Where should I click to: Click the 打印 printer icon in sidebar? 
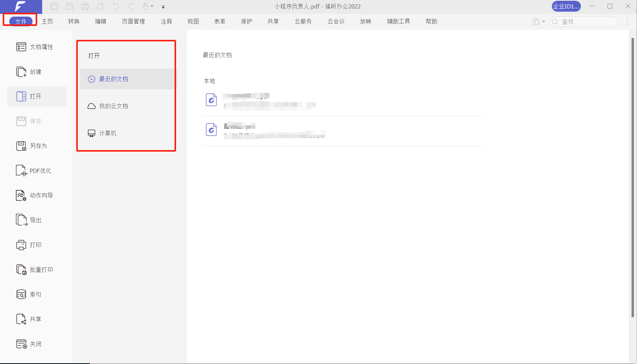point(21,245)
